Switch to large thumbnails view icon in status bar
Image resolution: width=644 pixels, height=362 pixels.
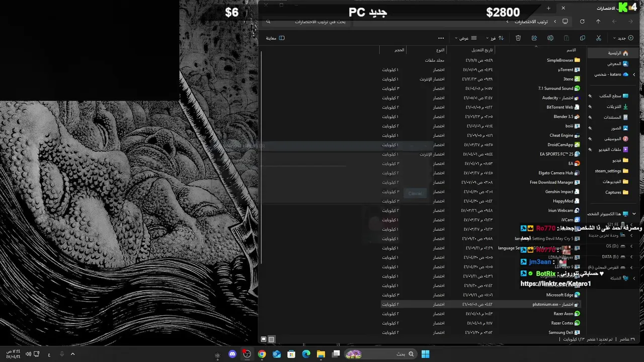(x=263, y=339)
